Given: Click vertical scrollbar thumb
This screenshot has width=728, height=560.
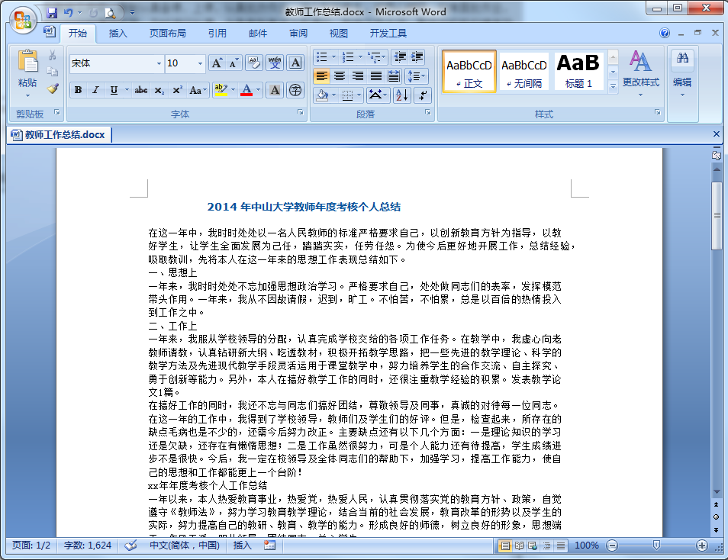Looking at the screenshot, I should pos(717,217).
